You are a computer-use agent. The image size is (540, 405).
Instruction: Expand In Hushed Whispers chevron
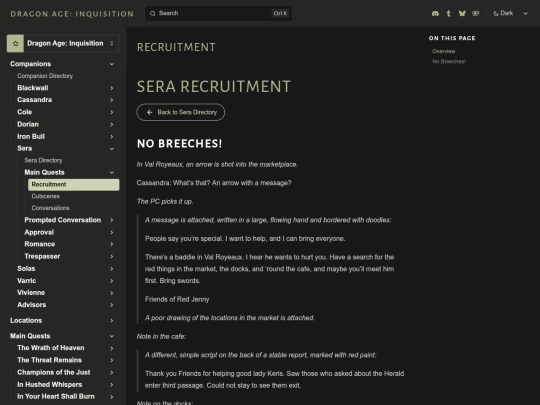[x=112, y=385]
